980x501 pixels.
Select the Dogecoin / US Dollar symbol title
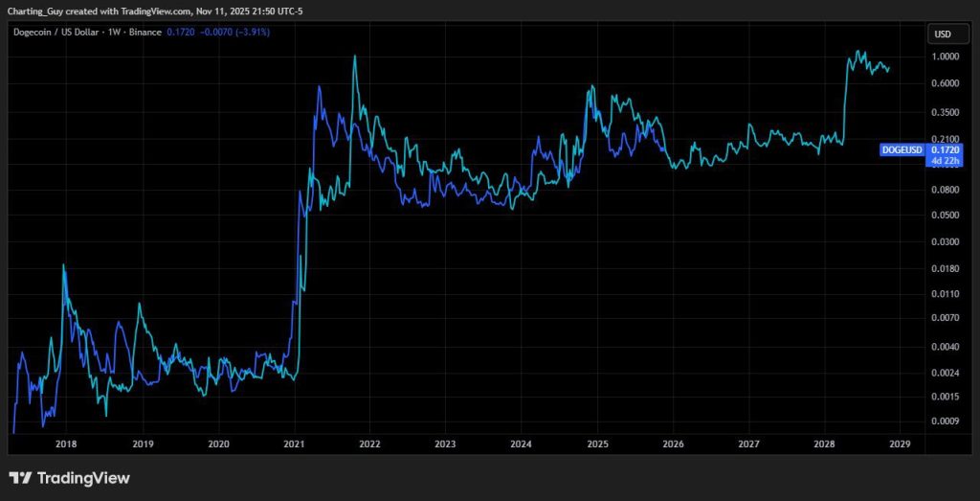point(56,32)
